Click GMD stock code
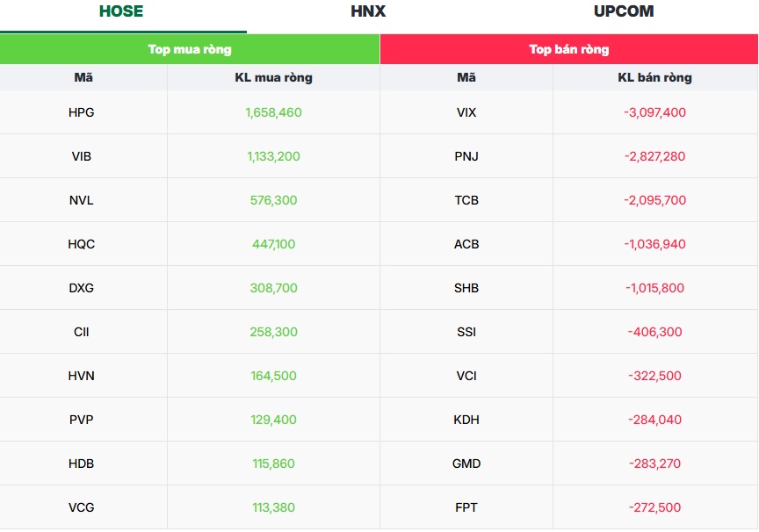The image size is (759, 532). pyautogui.click(x=466, y=464)
